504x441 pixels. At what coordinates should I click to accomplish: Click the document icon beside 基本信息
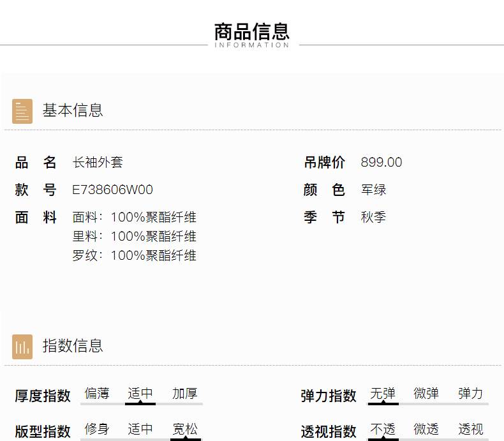[22, 111]
